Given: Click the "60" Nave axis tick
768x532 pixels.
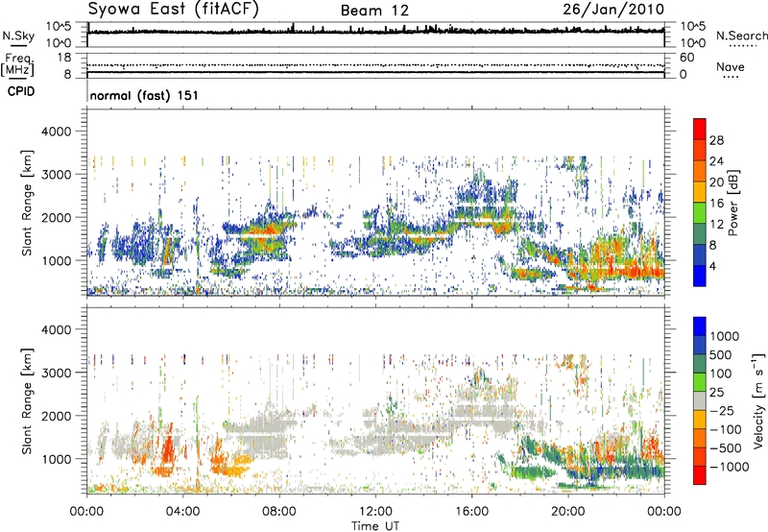Looking at the screenshot, I should (686, 58).
